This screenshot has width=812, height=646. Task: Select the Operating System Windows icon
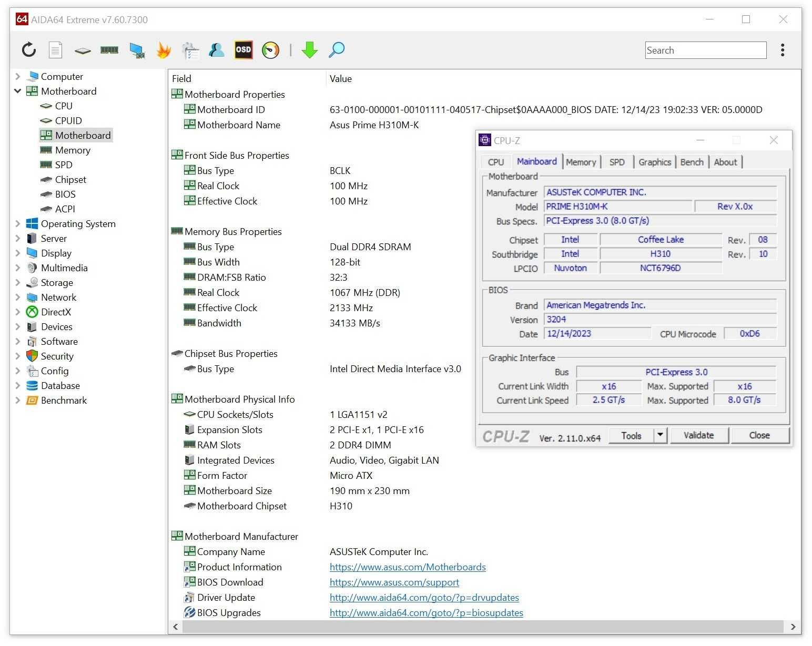[x=32, y=223]
